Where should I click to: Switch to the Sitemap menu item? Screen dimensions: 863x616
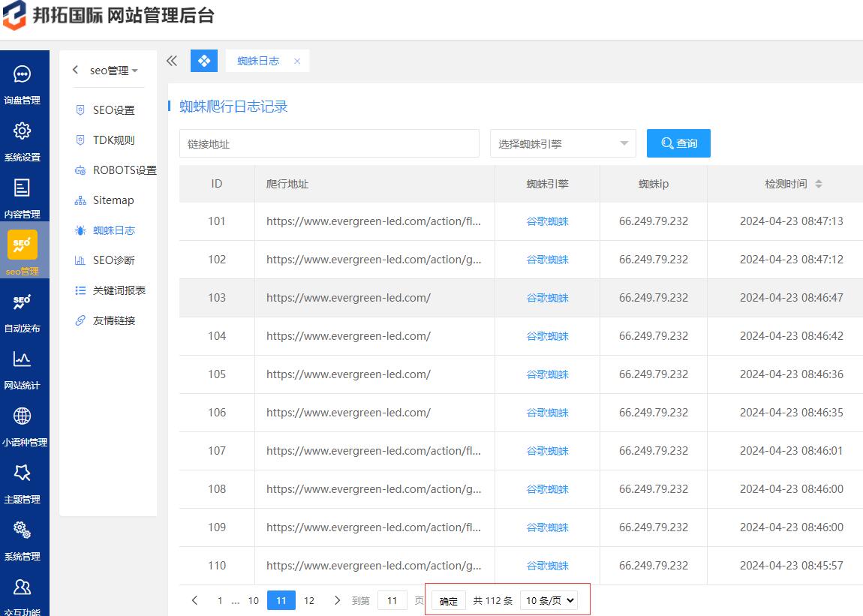click(113, 200)
